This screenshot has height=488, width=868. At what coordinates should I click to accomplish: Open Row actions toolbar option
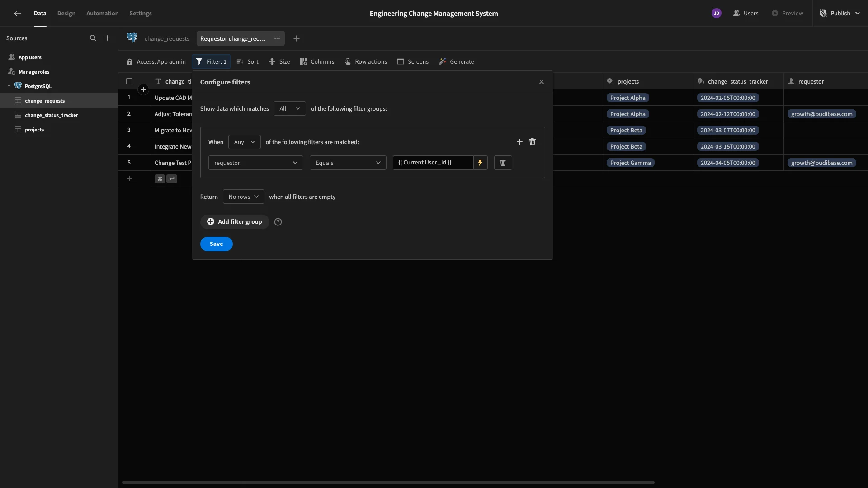(366, 61)
